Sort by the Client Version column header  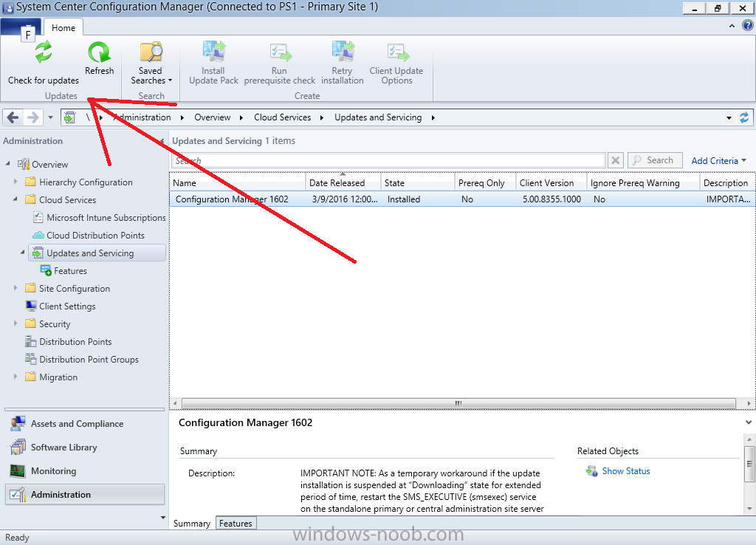click(x=551, y=183)
